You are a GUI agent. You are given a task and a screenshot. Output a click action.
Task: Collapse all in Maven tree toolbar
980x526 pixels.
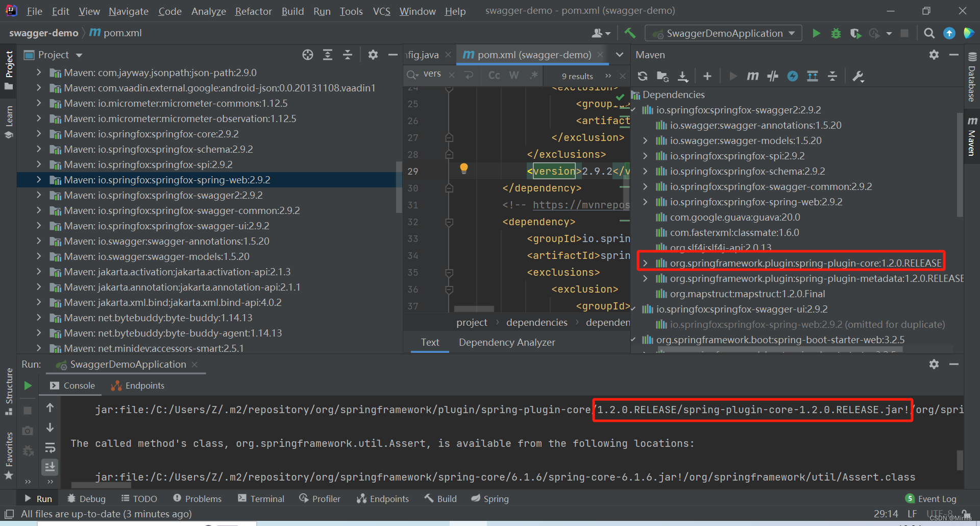coord(832,76)
